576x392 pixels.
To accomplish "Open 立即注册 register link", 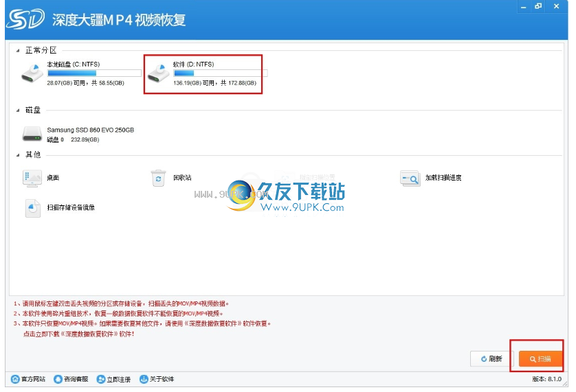I will [x=113, y=379].
